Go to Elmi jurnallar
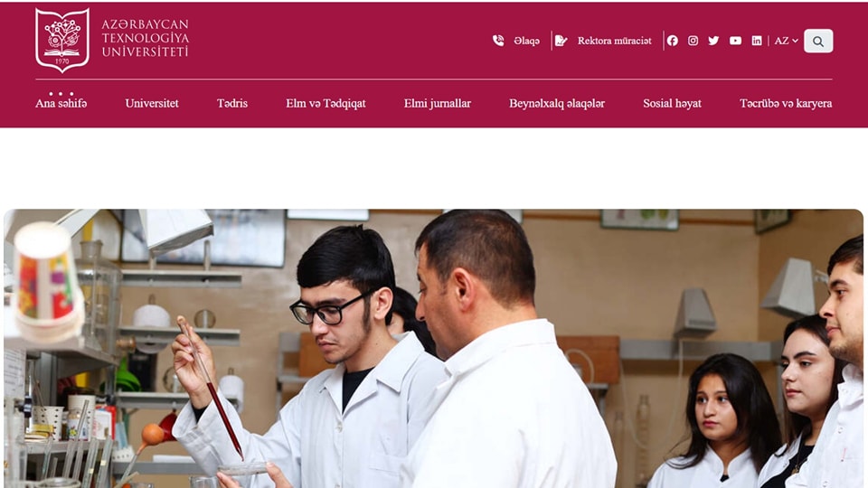 coord(438,103)
